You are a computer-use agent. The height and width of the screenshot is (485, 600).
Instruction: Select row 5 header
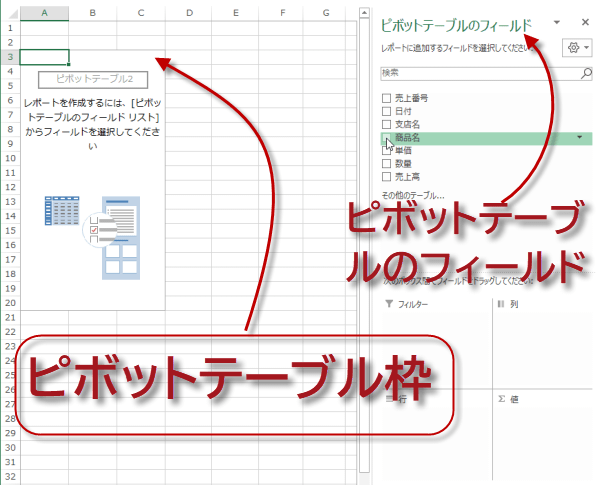[9, 87]
